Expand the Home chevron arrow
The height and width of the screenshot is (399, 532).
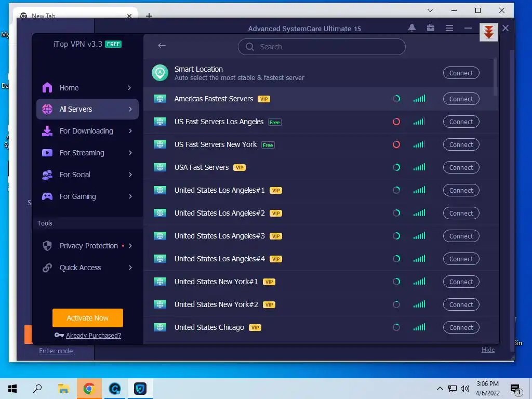pyautogui.click(x=129, y=88)
